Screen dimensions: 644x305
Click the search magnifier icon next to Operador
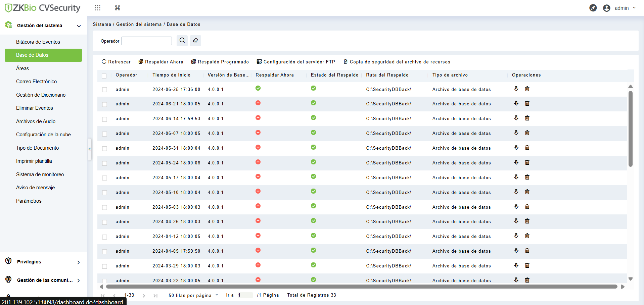coord(182,41)
